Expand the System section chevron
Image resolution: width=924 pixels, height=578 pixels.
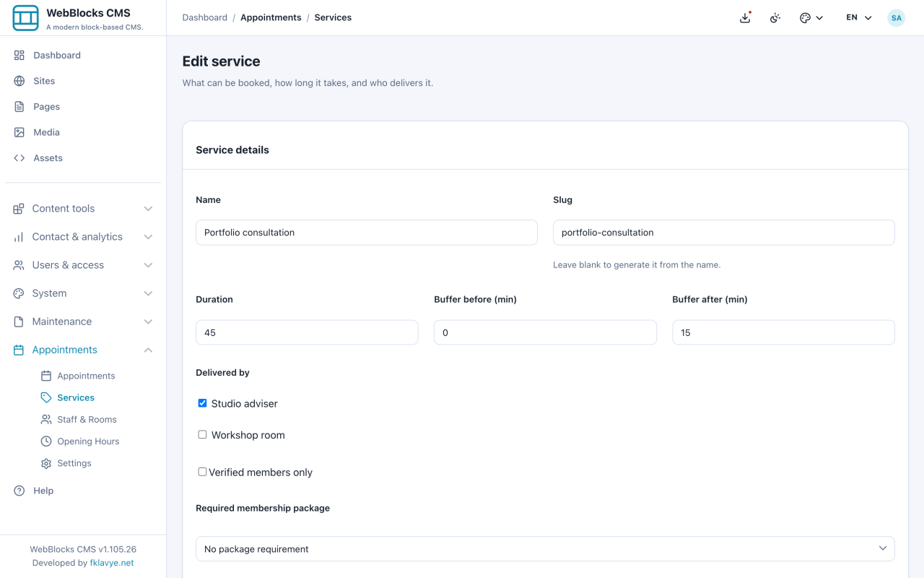[148, 293]
